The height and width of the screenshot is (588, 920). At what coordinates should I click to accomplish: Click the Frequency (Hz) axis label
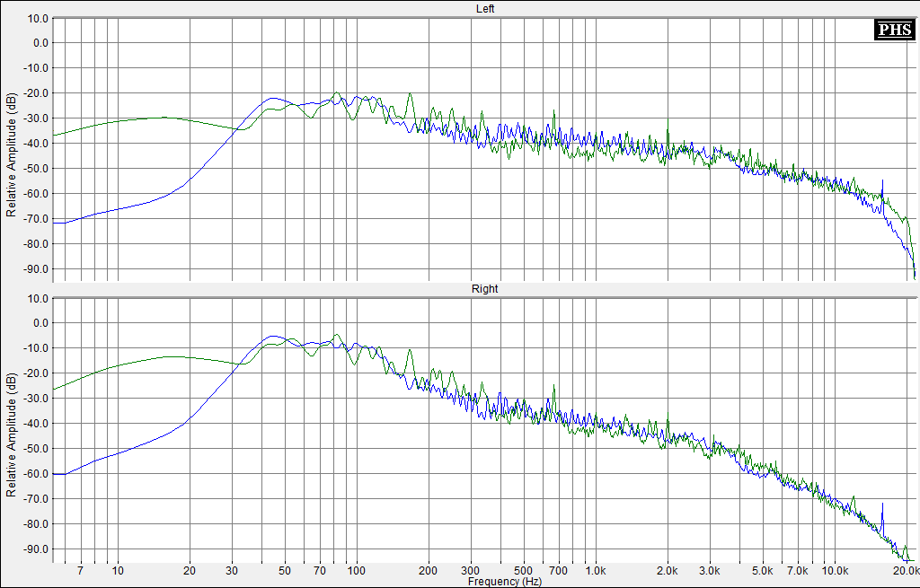click(x=504, y=582)
